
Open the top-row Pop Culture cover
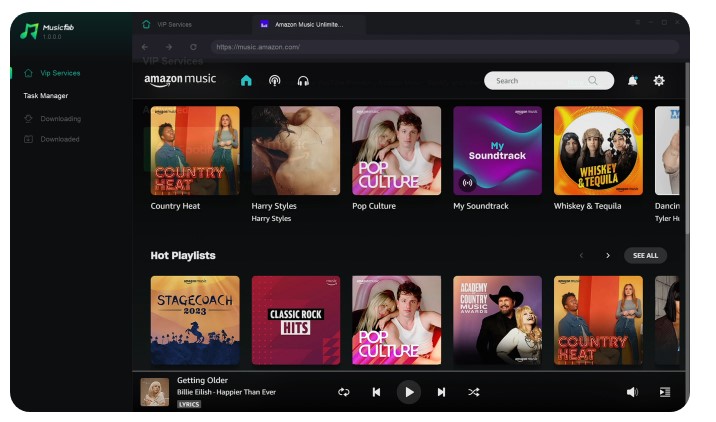[396, 151]
